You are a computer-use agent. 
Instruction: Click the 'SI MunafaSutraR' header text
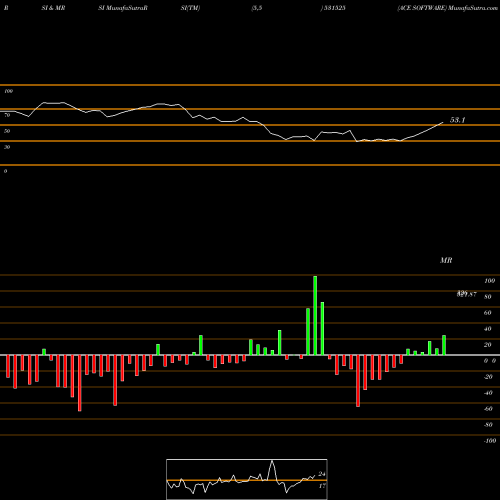(x=123, y=8)
